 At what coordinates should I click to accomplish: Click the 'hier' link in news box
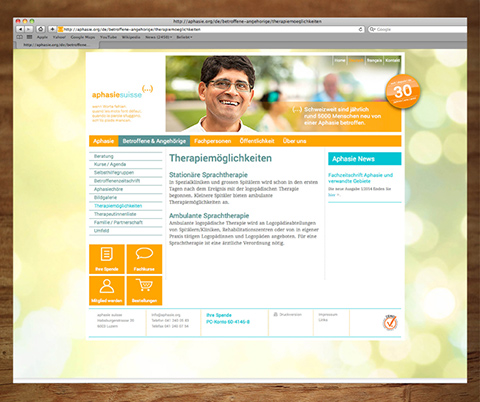332,195
